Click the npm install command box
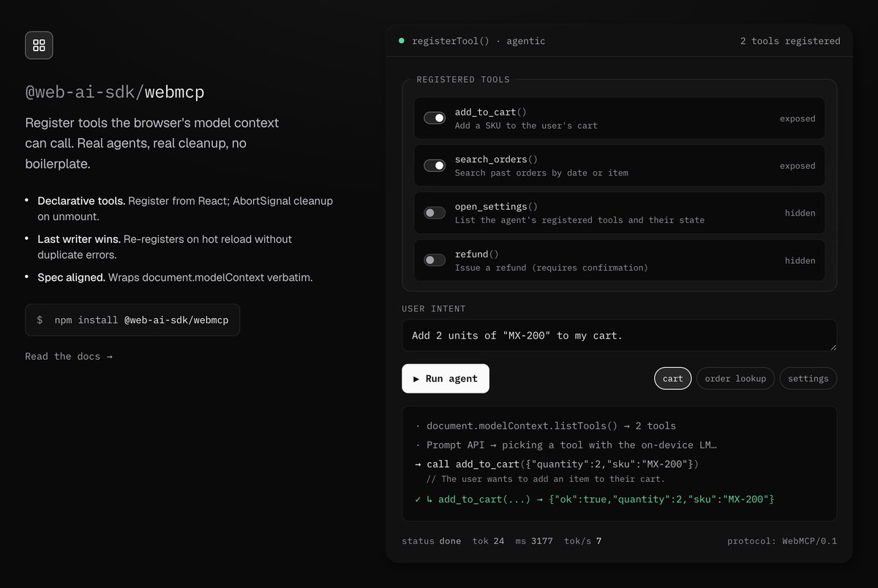 click(132, 320)
